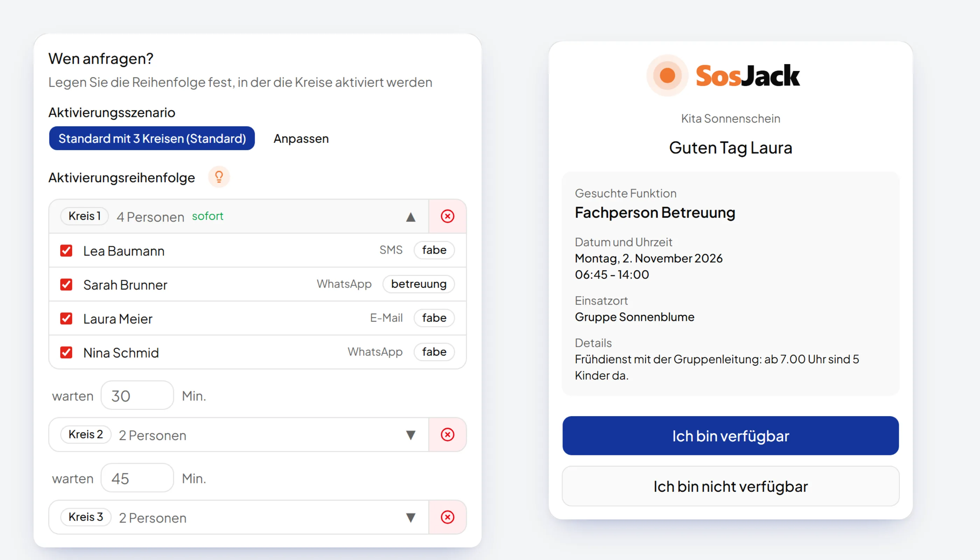This screenshot has width=980, height=560.
Task: Confirm with Ich bin verfügbar
Action: [730, 436]
